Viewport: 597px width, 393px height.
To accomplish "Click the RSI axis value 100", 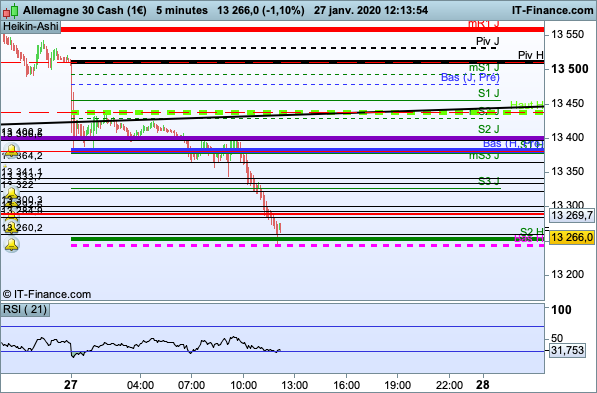I will pyautogui.click(x=562, y=310).
